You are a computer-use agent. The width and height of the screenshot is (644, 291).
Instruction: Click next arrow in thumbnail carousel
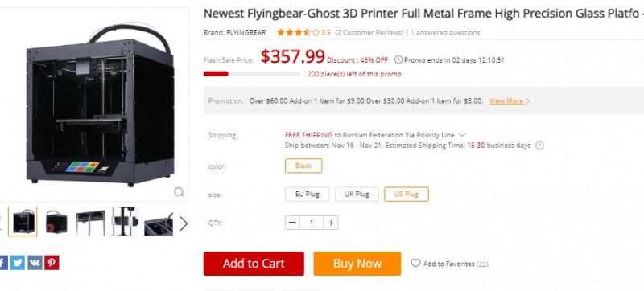pos(184,223)
